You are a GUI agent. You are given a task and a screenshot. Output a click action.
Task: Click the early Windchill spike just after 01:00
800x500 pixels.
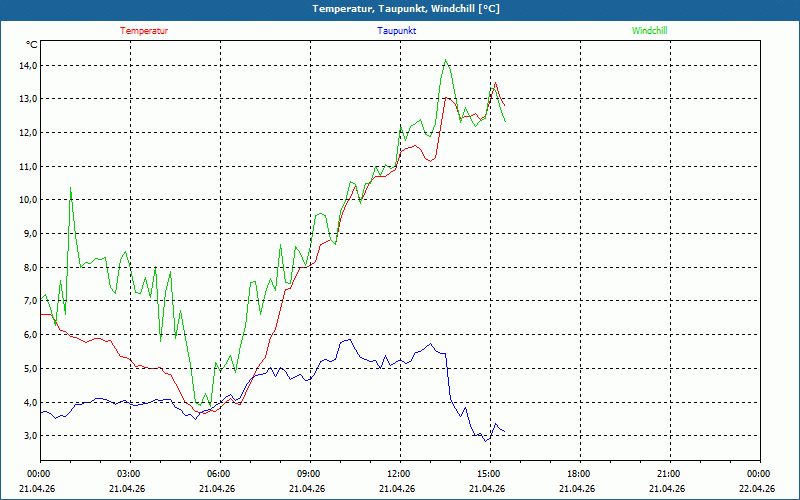(x=70, y=187)
